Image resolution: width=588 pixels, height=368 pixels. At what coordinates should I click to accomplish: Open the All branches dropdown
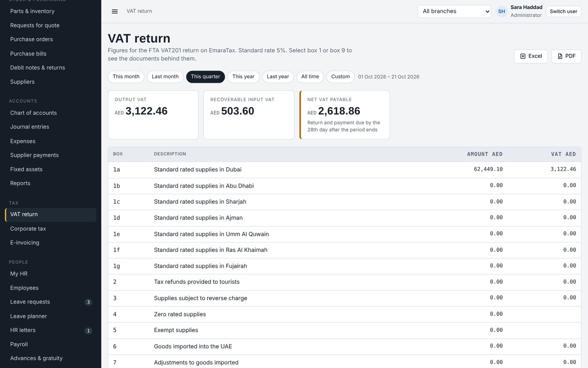tap(454, 11)
